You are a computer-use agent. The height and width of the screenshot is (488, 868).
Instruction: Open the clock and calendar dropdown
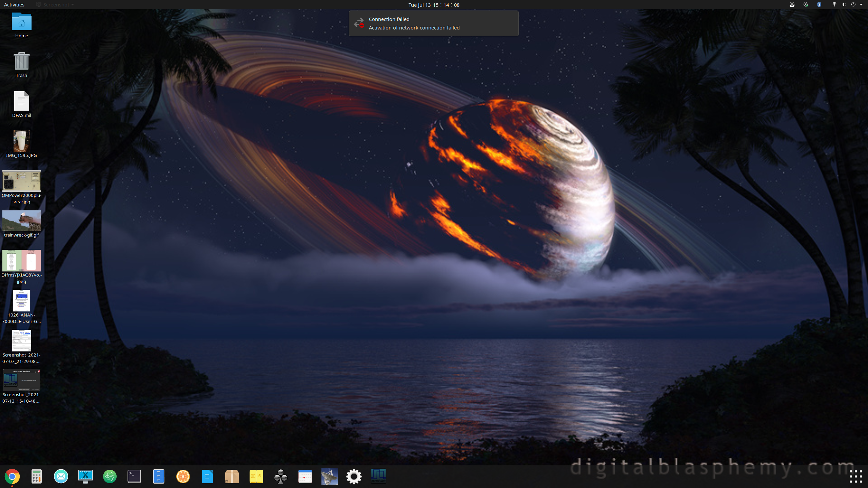434,5
